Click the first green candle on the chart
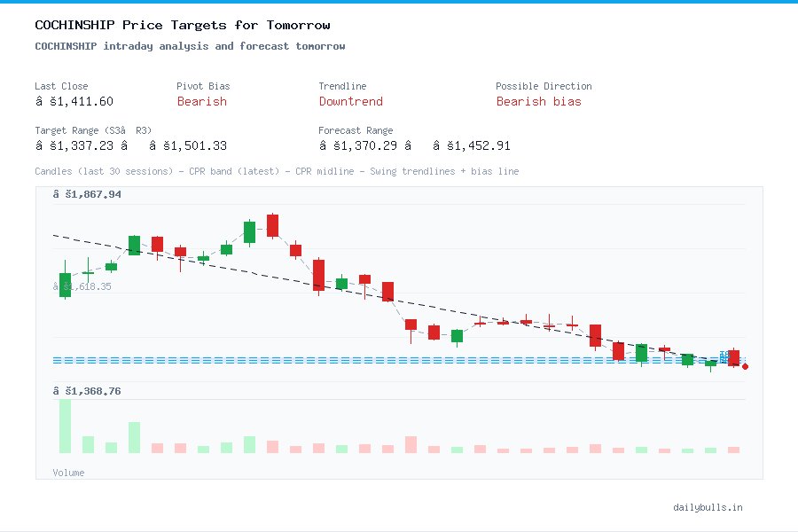The height and width of the screenshot is (532, 798). tap(65, 285)
